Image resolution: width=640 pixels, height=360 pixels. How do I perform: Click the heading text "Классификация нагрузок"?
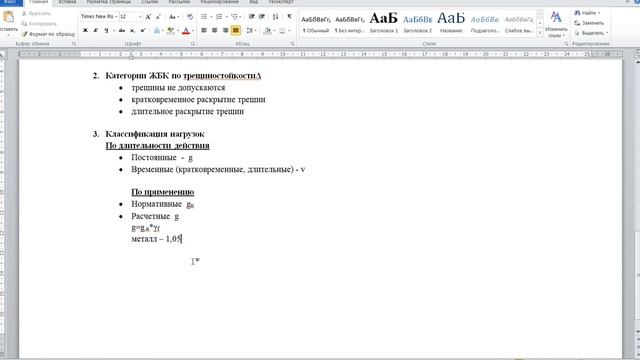(x=155, y=134)
